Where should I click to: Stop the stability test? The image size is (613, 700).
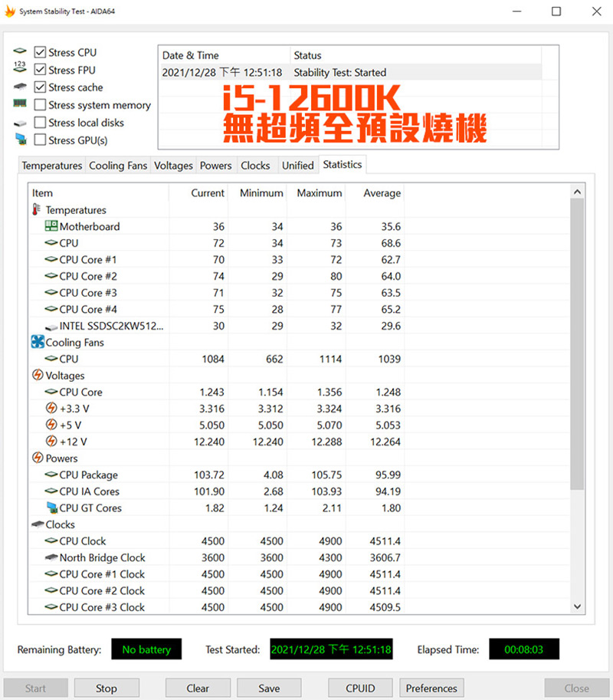click(x=107, y=688)
